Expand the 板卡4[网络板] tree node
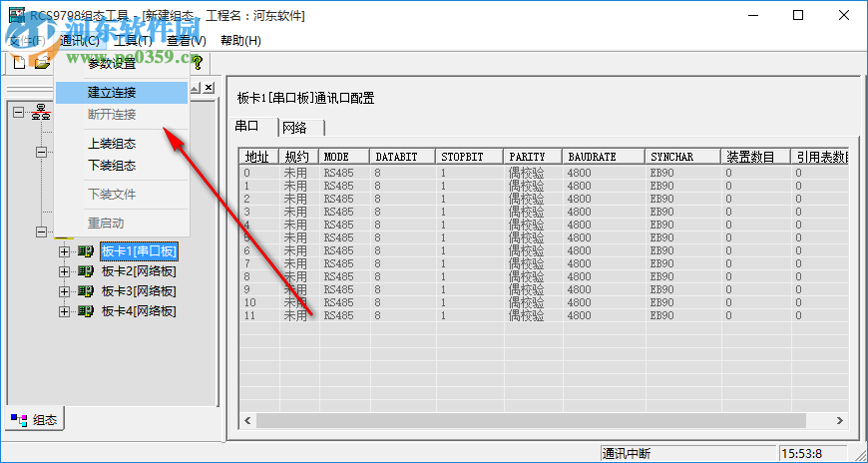Screen dimensions: 868x463 click(64, 311)
